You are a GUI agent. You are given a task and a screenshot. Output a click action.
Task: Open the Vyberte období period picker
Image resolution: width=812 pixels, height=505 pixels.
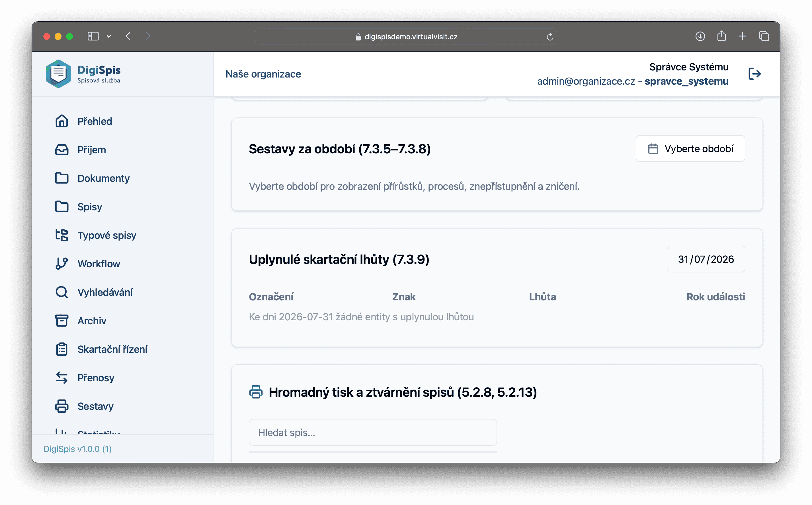coord(690,149)
